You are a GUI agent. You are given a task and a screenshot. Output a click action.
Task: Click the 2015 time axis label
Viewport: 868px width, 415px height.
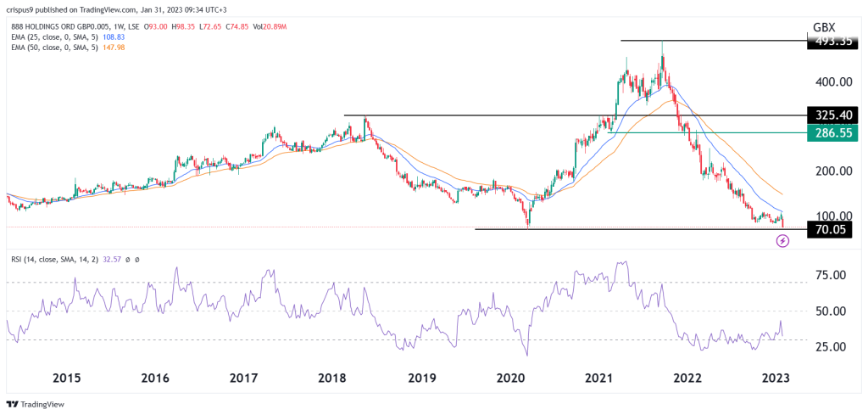pos(66,379)
